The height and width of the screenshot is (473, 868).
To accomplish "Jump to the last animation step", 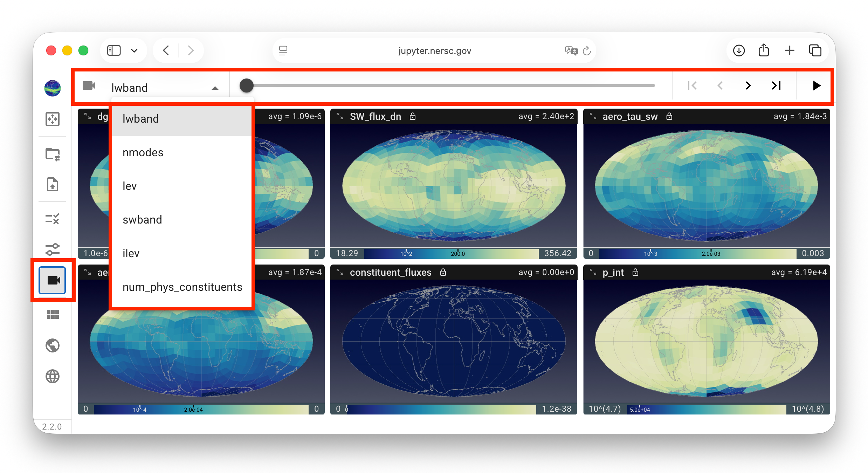I will pyautogui.click(x=776, y=85).
